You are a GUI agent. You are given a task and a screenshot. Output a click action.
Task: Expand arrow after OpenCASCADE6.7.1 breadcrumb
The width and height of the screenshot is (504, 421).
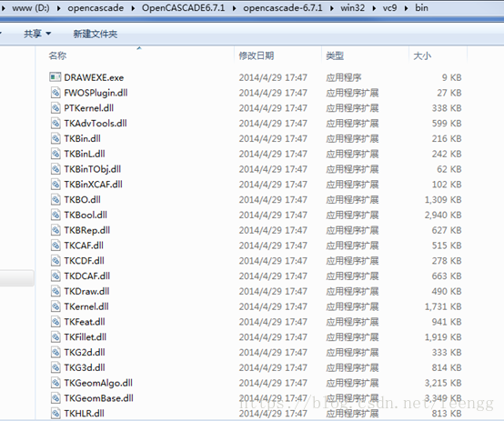tap(234, 8)
